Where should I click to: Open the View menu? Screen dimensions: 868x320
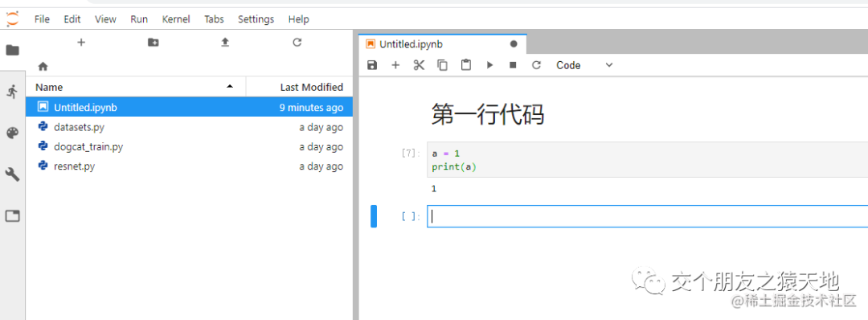(105, 19)
